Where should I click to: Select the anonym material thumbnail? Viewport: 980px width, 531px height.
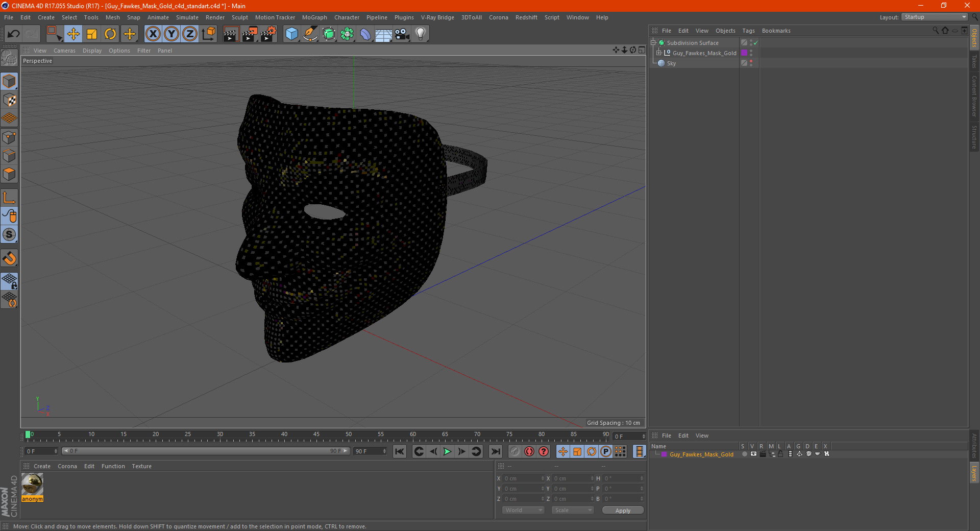[32, 484]
